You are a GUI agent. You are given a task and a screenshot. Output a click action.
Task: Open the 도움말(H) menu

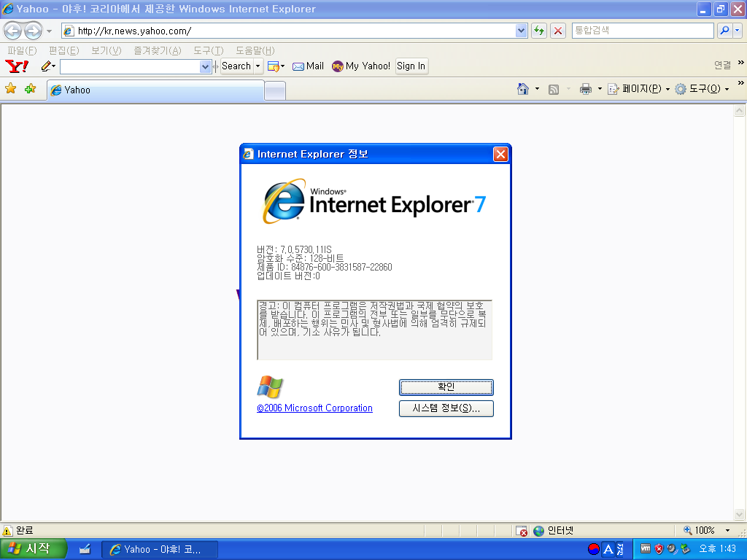coord(255,50)
